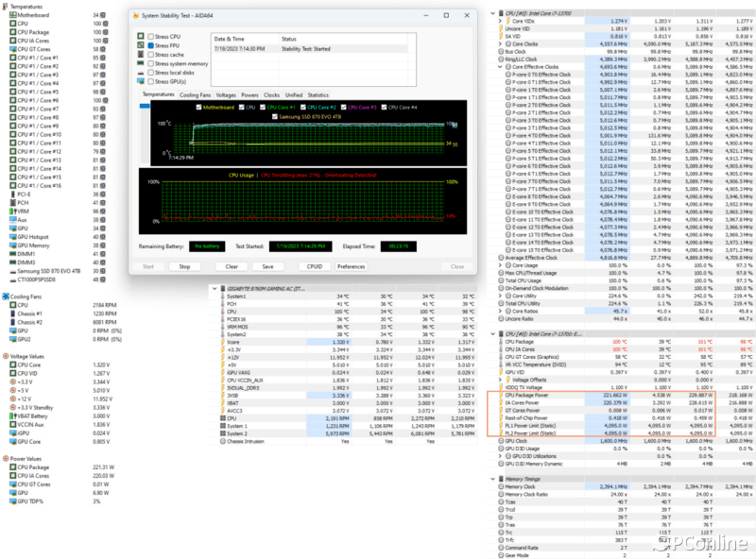The height and width of the screenshot is (559, 756).
Task: Click the Temperatures tab
Action: [158, 94]
